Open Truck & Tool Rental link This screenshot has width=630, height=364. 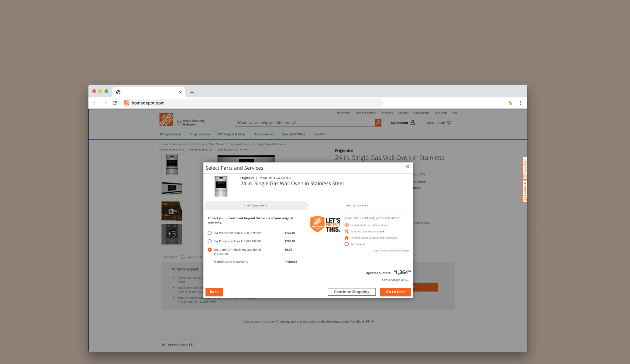[365, 113]
